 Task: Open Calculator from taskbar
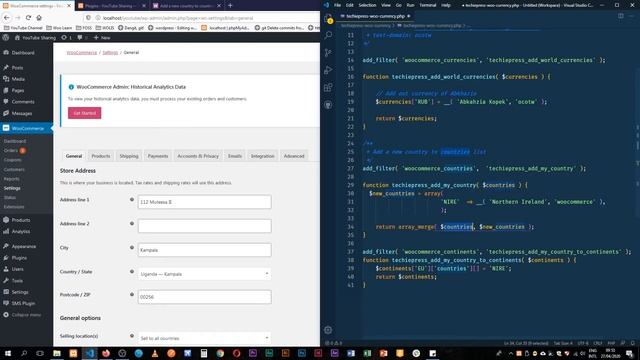(204, 353)
